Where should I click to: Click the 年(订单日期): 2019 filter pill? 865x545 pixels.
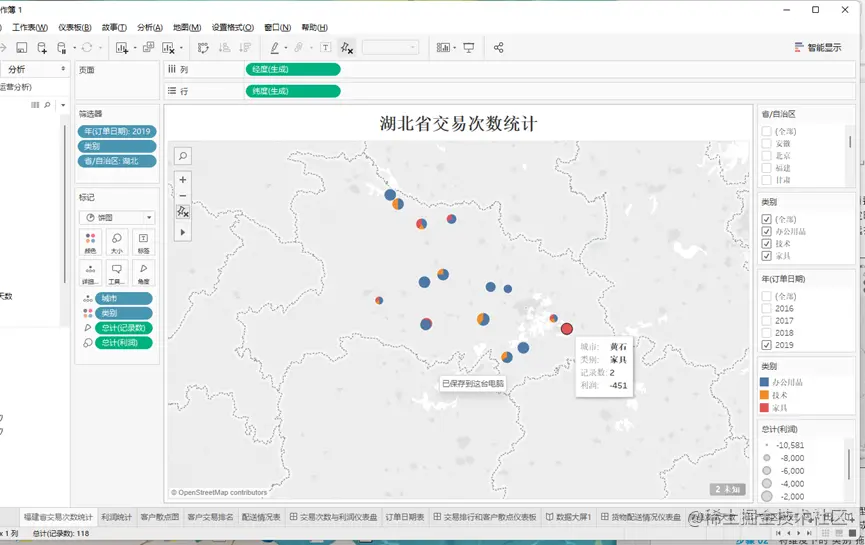(x=117, y=131)
